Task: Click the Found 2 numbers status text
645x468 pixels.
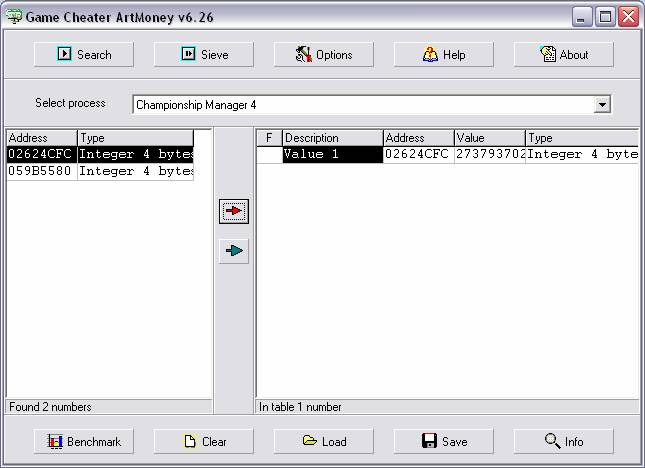Action: (x=50, y=407)
